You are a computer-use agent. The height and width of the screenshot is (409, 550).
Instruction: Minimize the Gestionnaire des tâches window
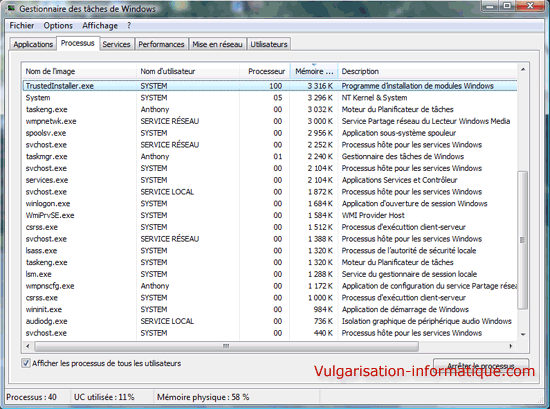click(490, 6)
